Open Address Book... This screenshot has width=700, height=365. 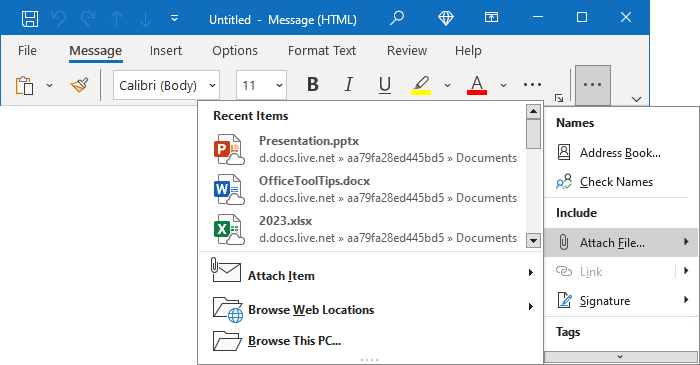pos(621,153)
